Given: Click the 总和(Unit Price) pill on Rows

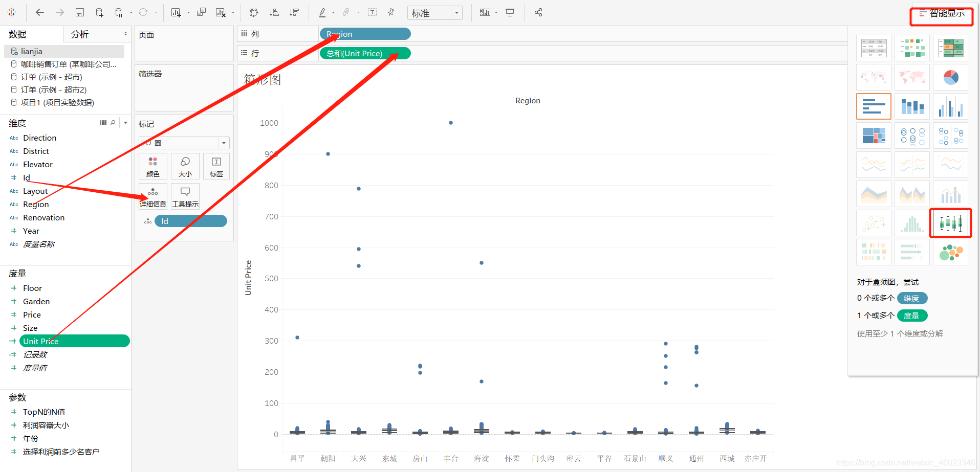Looking at the screenshot, I should click(365, 53).
